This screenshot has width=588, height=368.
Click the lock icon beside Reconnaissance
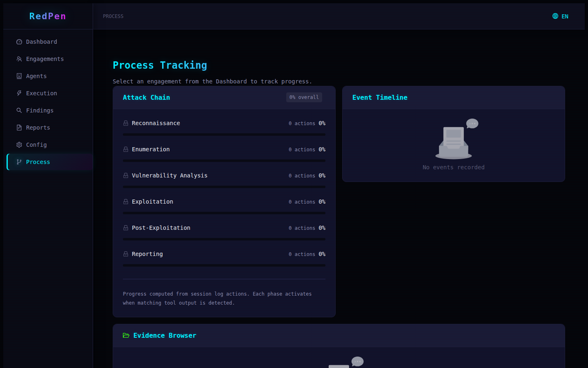(x=126, y=123)
